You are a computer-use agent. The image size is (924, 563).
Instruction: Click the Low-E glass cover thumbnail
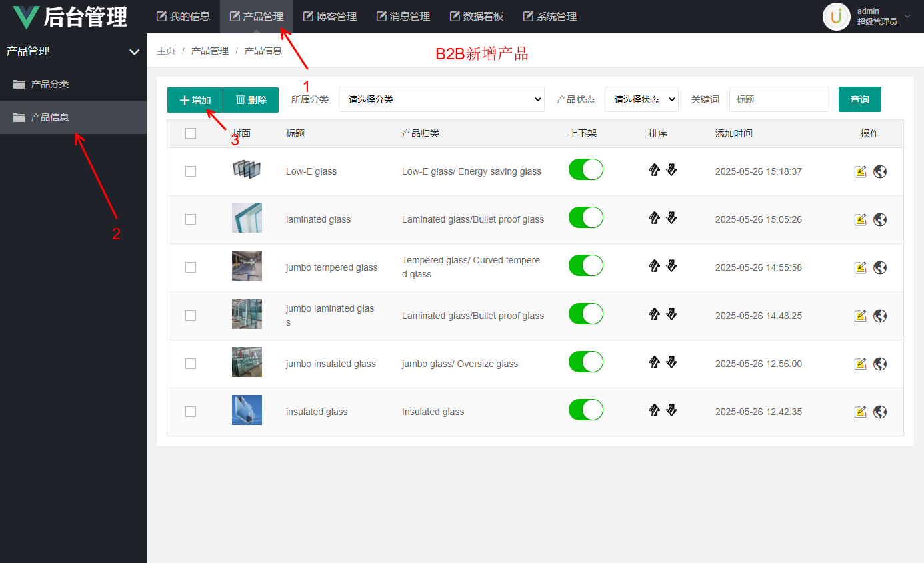click(x=247, y=170)
